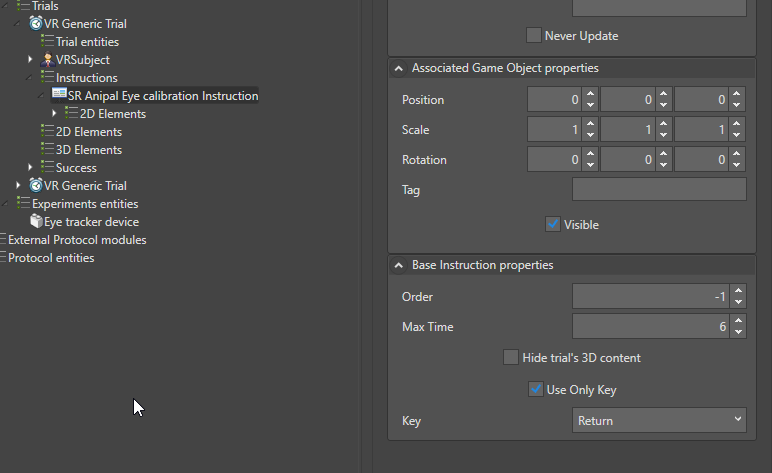
Task: Tick Hide trial's 3D content checkbox
Action: [x=511, y=357]
